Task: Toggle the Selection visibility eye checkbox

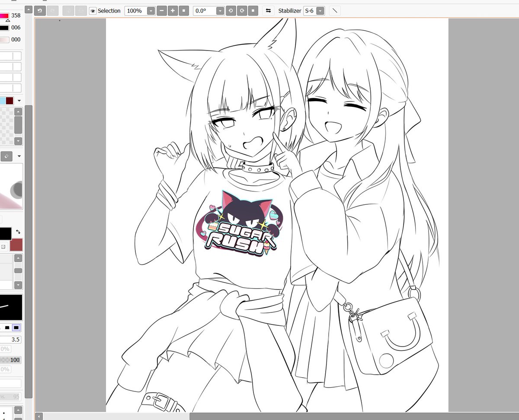Action: [93, 11]
